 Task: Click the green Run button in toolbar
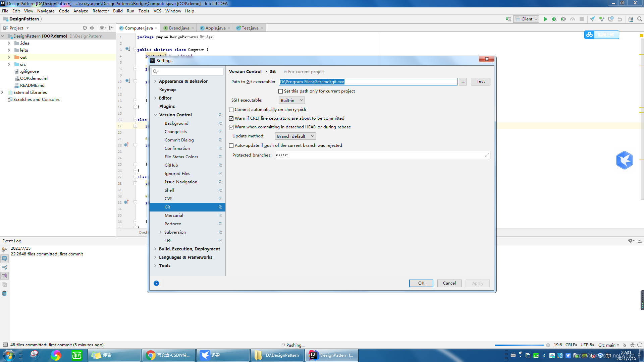click(545, 19)
